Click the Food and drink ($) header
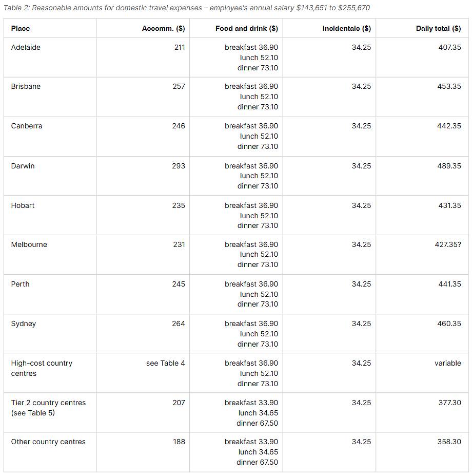This screenshot has width=473, height=476. pyautogui.click(x=247, y=28)
